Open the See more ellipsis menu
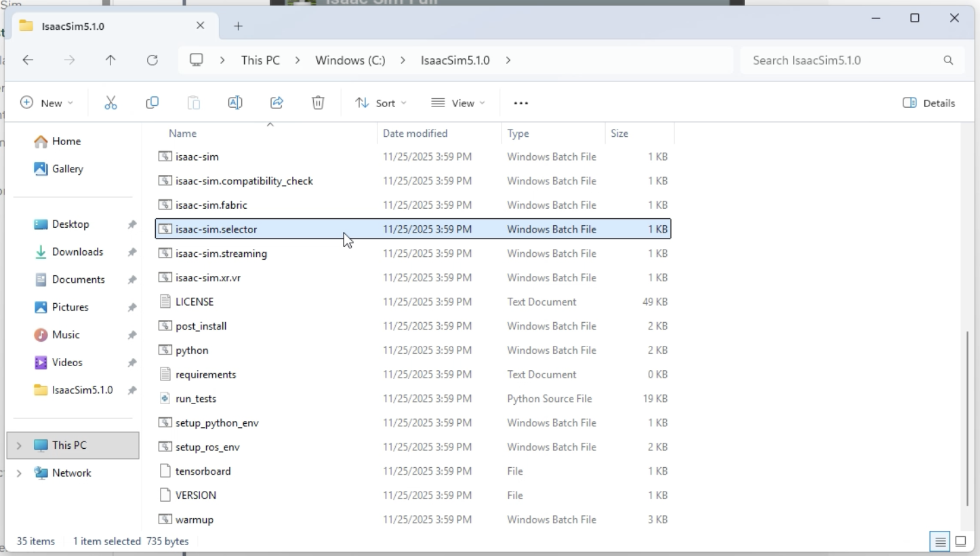This screenshot has width=980, height=556. pyautogui.click(x=520, y=102)
